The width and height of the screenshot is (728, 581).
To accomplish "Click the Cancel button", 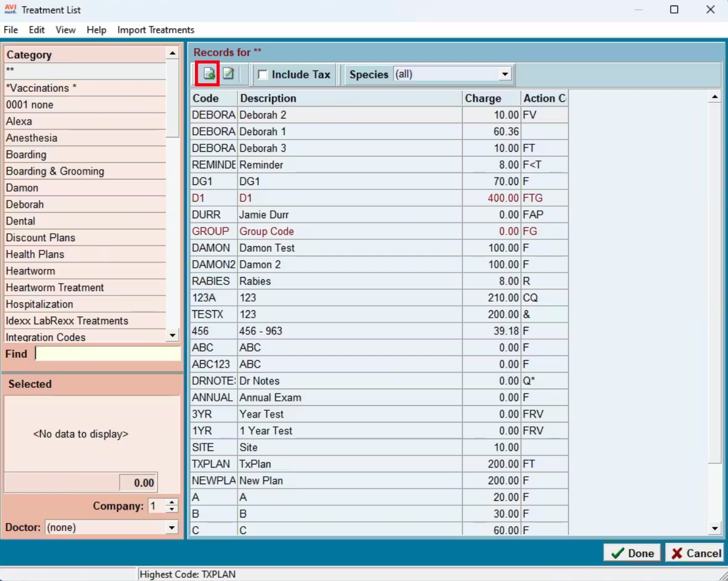I will point(695,553).
